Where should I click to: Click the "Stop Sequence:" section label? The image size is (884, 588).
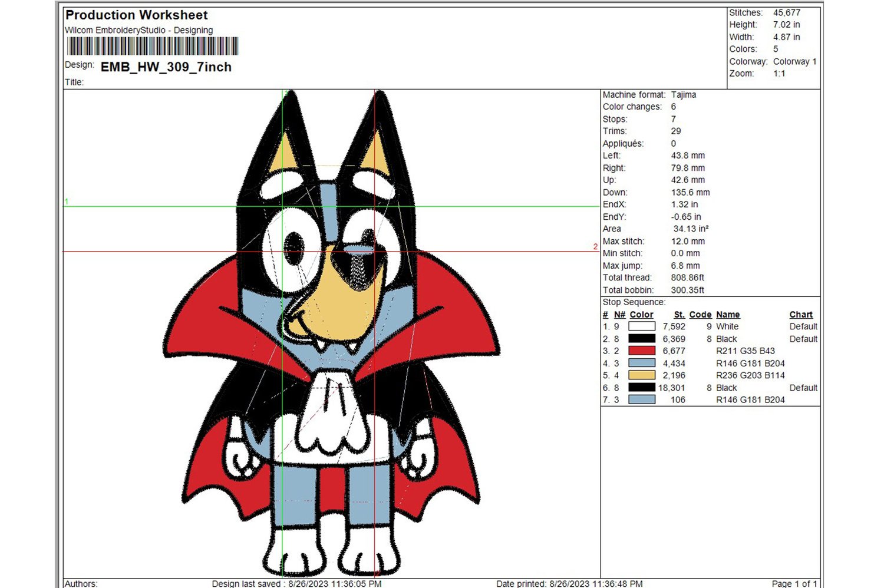coord(634,302)
